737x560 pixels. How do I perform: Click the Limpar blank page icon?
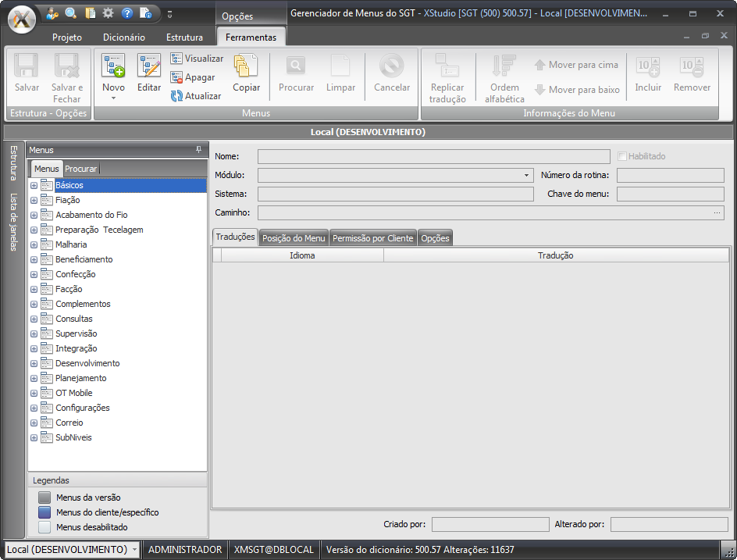(x=340, y=66)
